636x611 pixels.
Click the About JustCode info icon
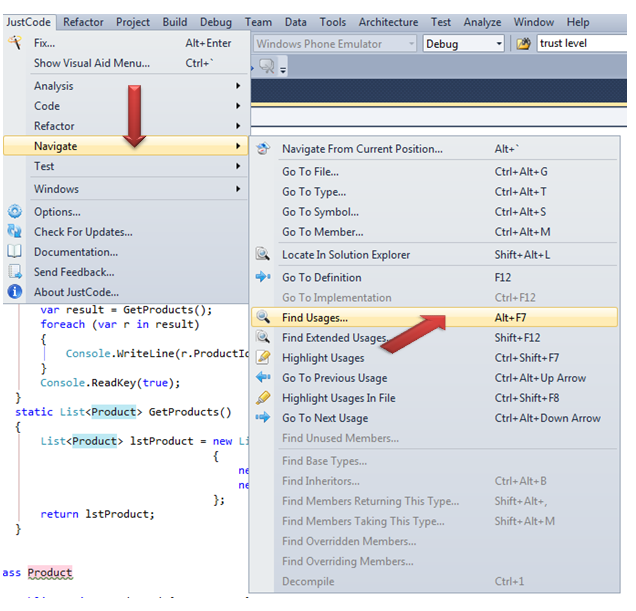(14, 292)
